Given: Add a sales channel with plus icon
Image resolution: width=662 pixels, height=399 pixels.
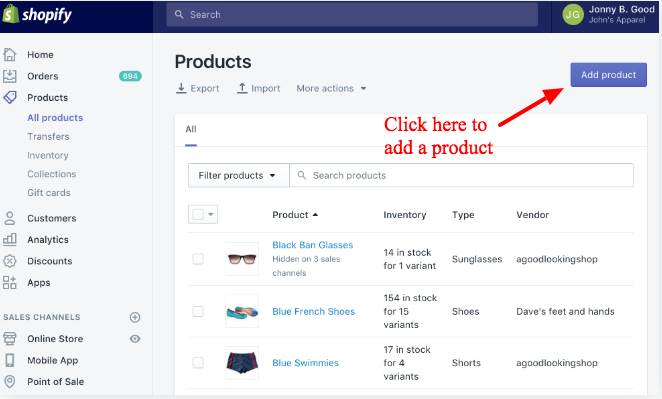Looking at the screenshot, I should tap(135, 317).
